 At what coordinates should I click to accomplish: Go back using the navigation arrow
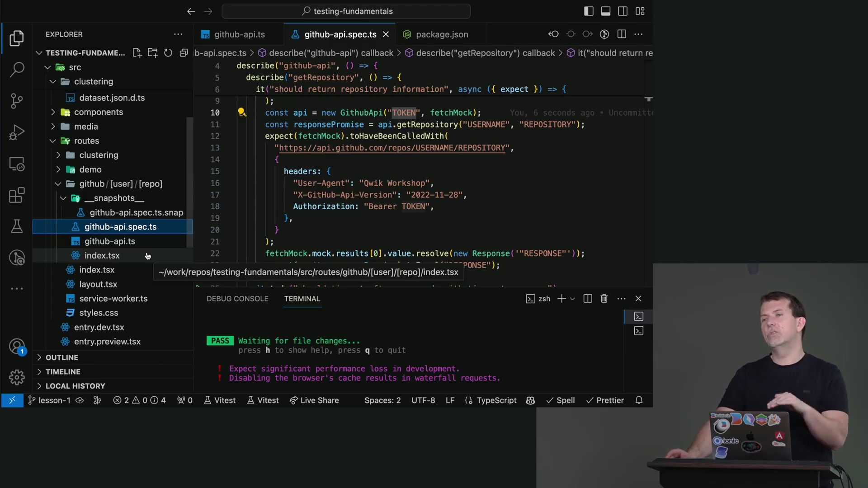[x=191, y=11]
